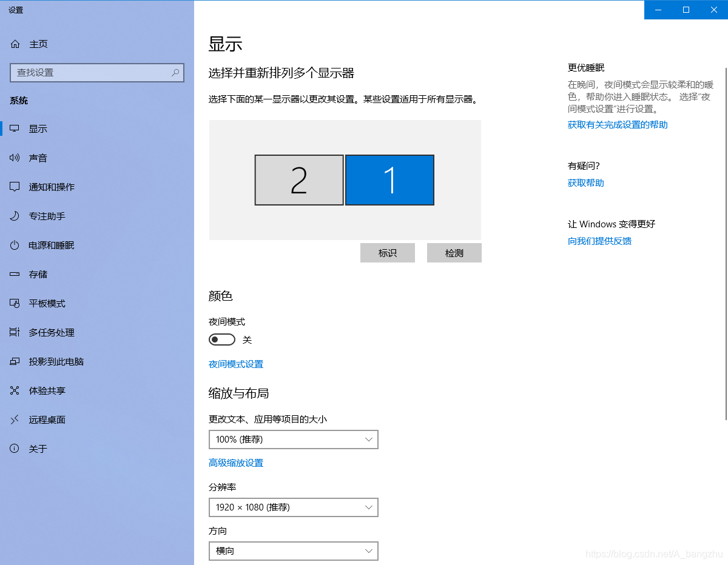This screenshot has width=728, height=565.
Task: Open 获取有关完成设置的帮助 link
Action: coord(618,125)
